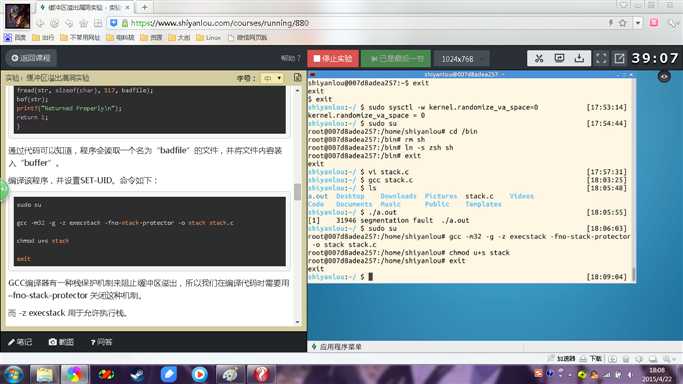Click the browser home icon

[84, 23]
